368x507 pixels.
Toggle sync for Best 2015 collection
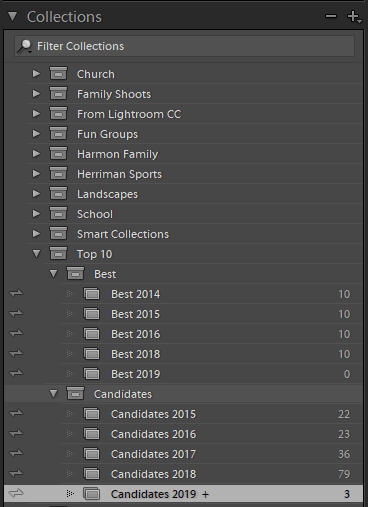point(16,313)
